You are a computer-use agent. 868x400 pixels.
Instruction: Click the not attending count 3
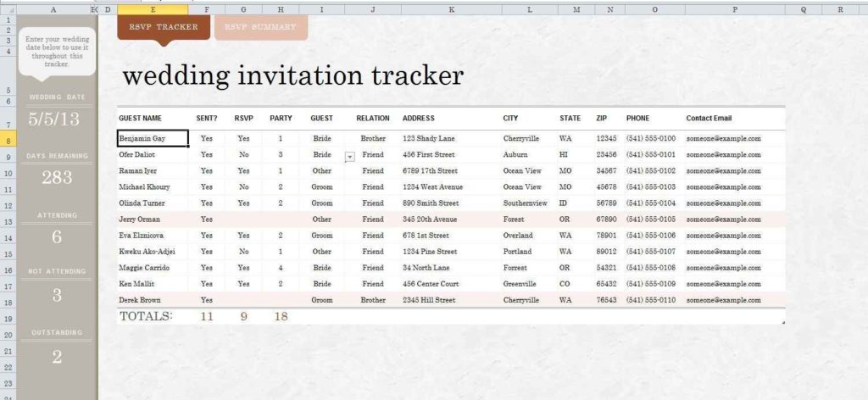pyautogui.click(x=57, y=296)
